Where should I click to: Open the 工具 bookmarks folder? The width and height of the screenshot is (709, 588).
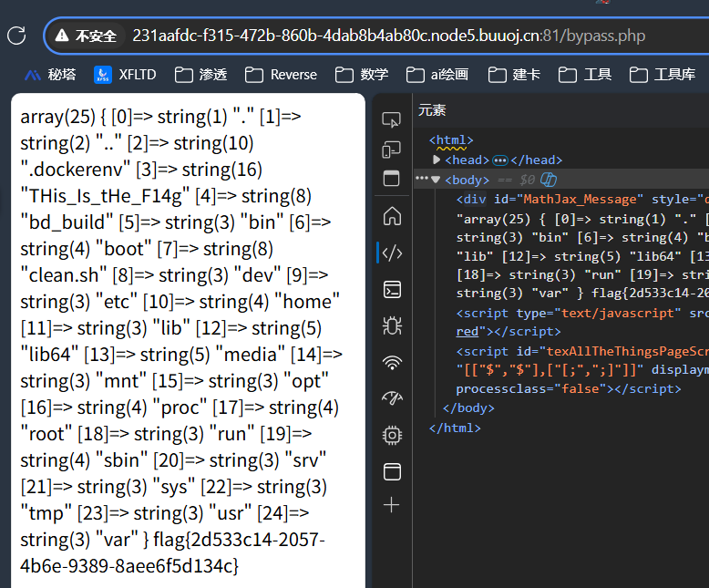(x=585, y=75)
